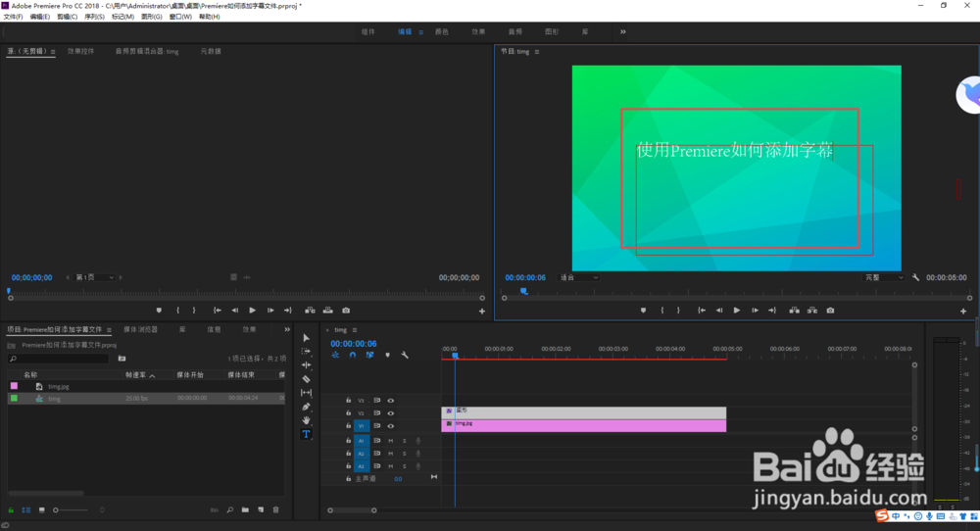Mark In in Program monitor
Viewport: 980px width, 531px height.
(x=661, y=311)
